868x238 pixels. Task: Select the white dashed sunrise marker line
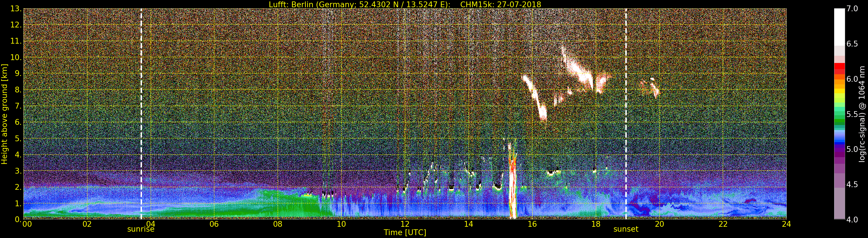(x=141, y=114)
